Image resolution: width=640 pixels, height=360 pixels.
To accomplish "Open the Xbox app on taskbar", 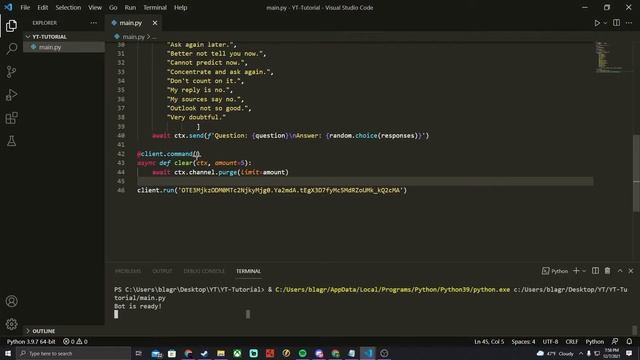I will 237,353.
